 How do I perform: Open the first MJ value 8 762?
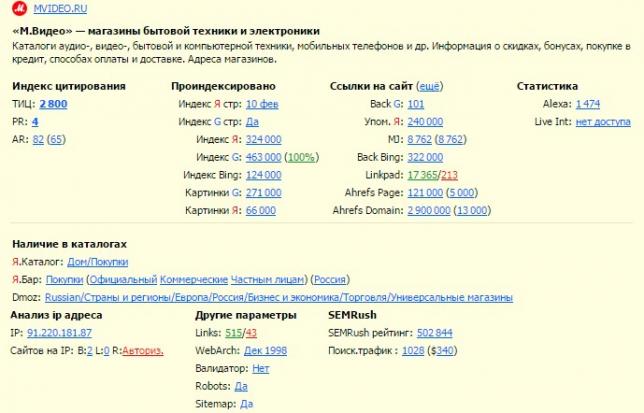coord(419,140)
